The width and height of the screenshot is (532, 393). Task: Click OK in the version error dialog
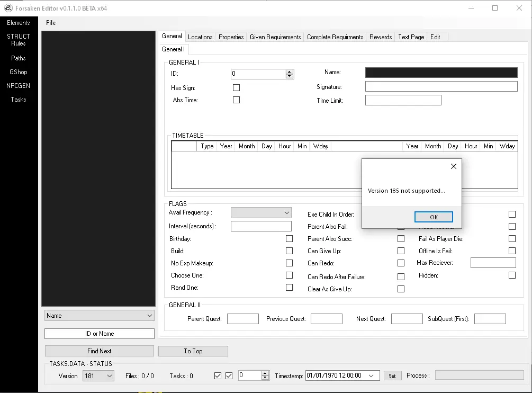434,217
